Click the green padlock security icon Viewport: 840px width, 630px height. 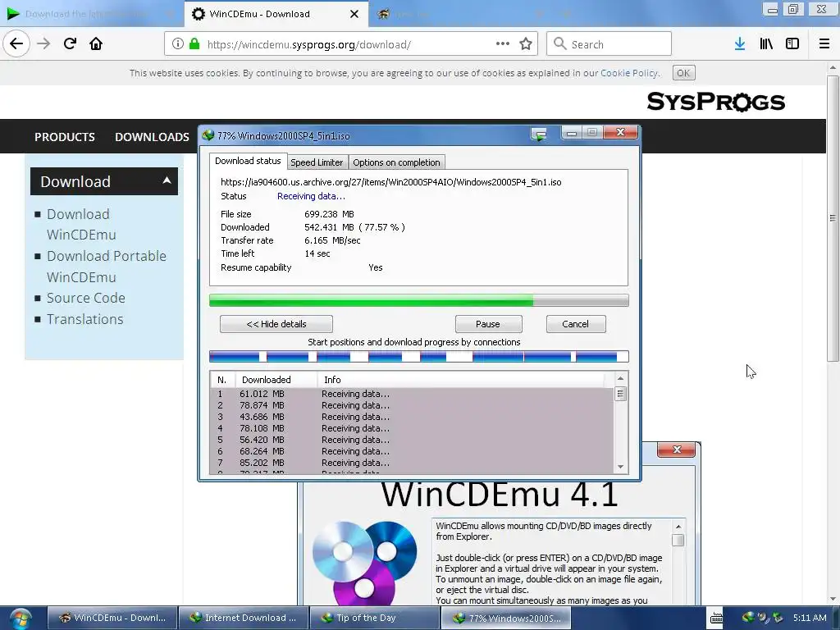(194, 44)
